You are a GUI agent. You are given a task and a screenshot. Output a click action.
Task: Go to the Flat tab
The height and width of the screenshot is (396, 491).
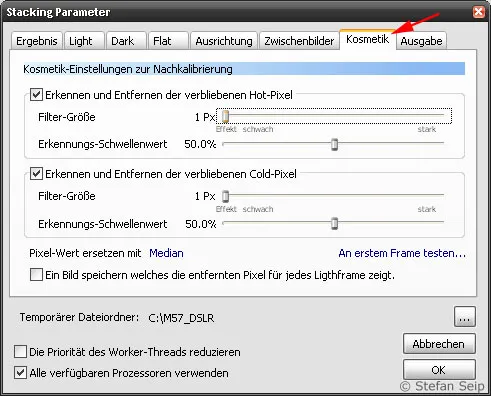168,41
